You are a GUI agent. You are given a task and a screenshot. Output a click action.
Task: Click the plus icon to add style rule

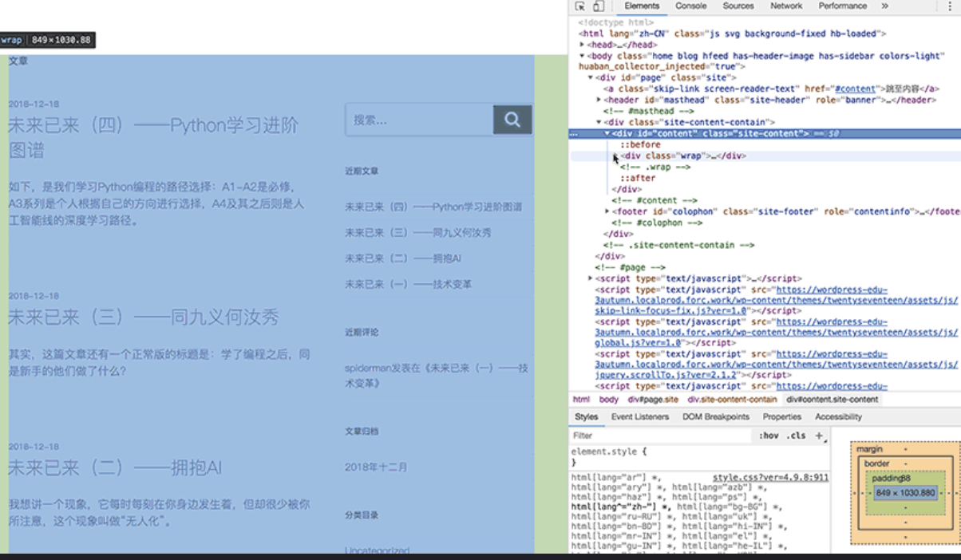[819, 436]
